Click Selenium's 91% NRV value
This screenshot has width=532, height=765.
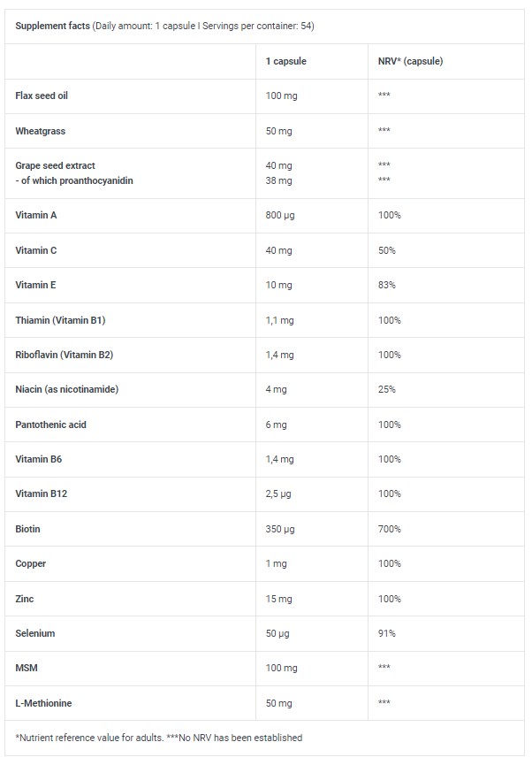[x=386, y=633]
